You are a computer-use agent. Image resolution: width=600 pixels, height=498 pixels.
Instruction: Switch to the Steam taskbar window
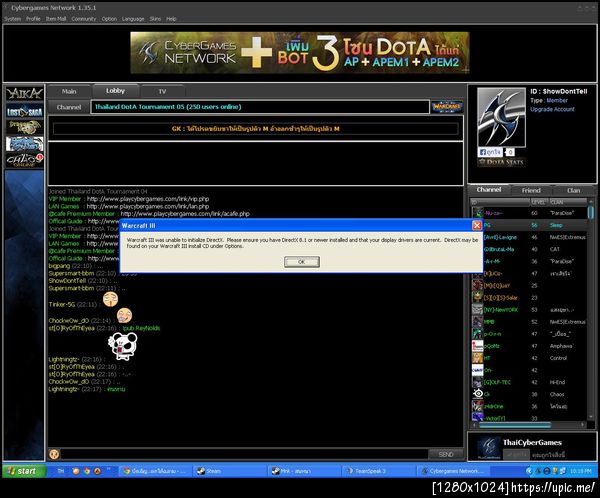click(x=228, y=471)
